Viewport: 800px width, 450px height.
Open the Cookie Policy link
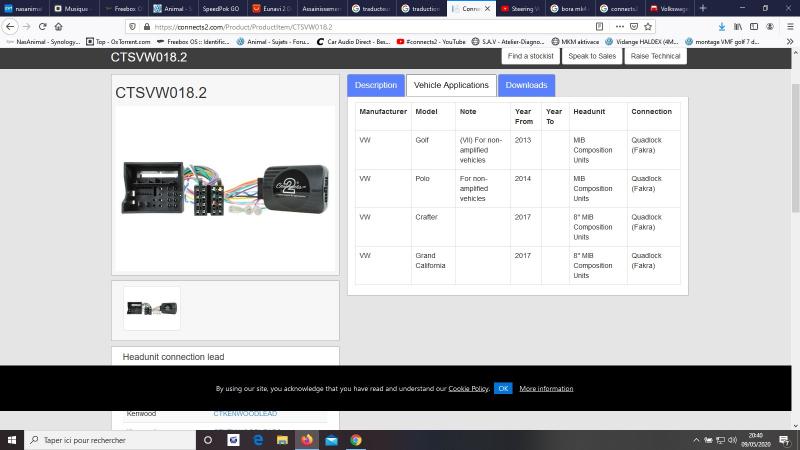coord(468,389)
